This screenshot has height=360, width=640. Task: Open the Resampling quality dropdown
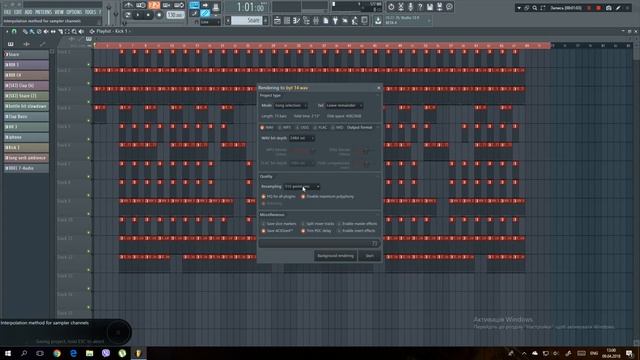click(x=302, y=187)
